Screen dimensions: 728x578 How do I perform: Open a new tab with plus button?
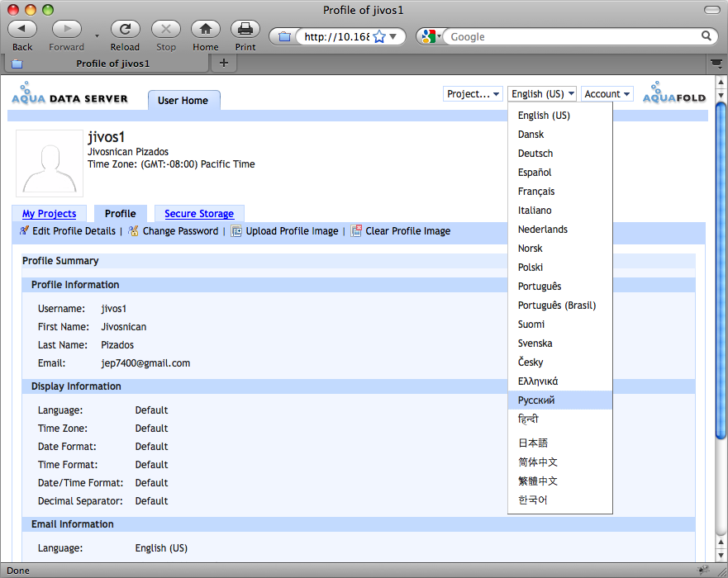224,63
